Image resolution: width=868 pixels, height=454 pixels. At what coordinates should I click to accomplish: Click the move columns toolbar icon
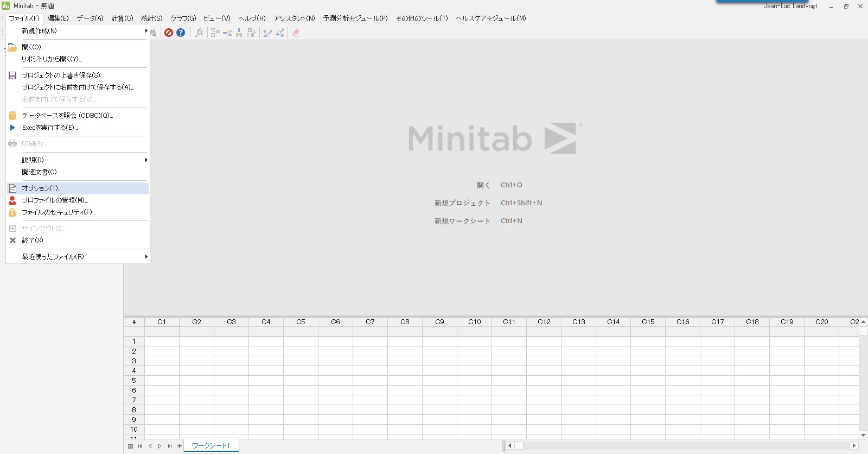(251, 33)
